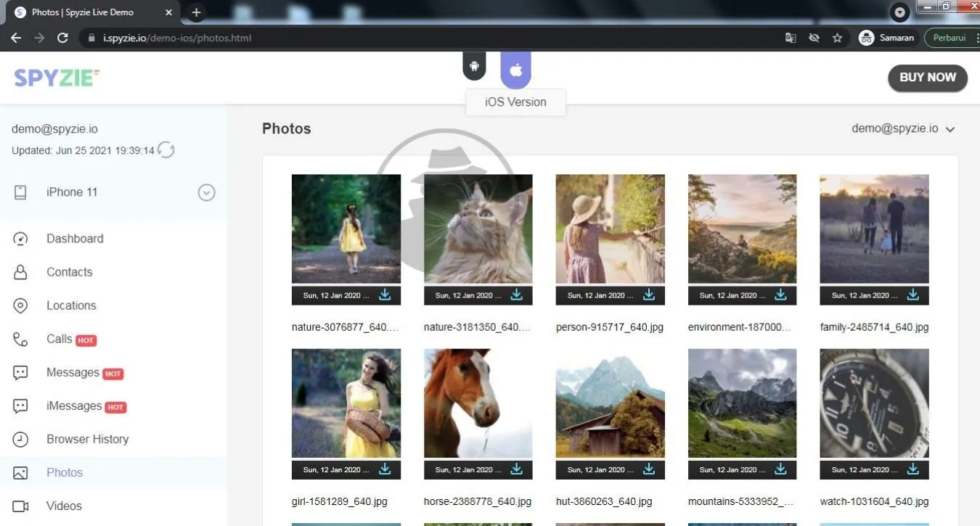The height and width of the screenshot is (526, 980).
Task: Download nature-3181350 cat photo
Action: coord(517,295)
